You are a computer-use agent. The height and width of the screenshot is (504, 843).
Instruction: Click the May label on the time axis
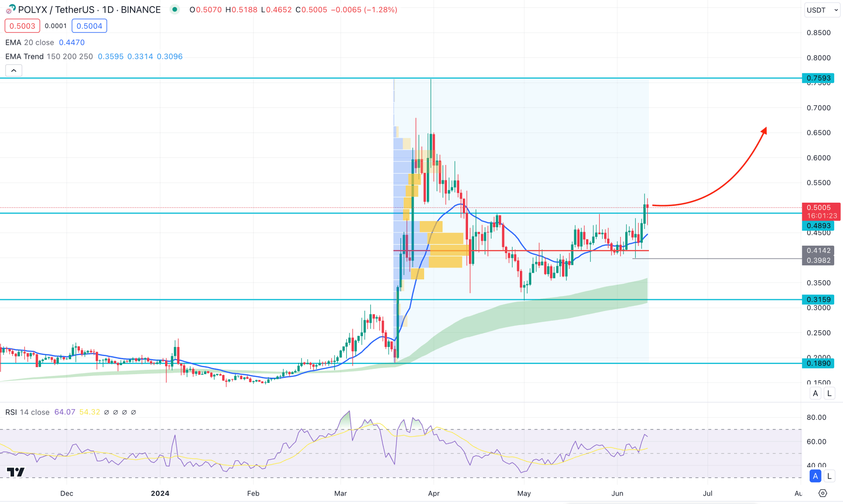tap(524, 493)
